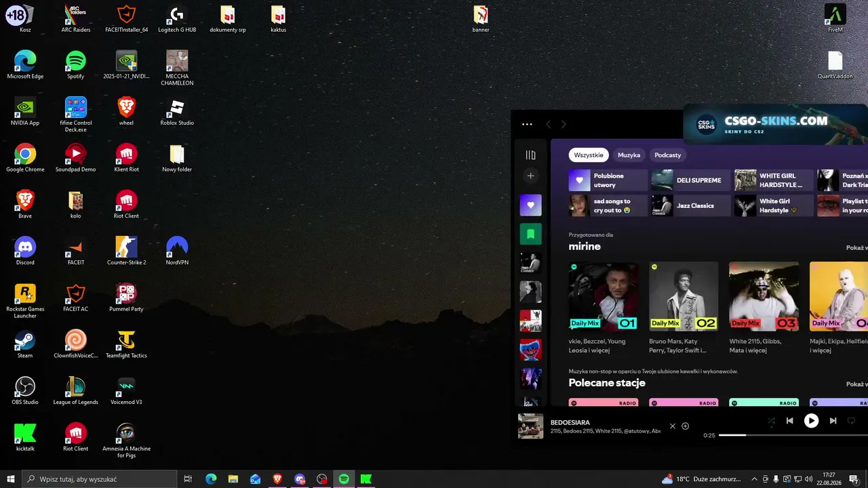Open Task View on the taskbar
The image size is (868, 488).
(x=189, y=479)
